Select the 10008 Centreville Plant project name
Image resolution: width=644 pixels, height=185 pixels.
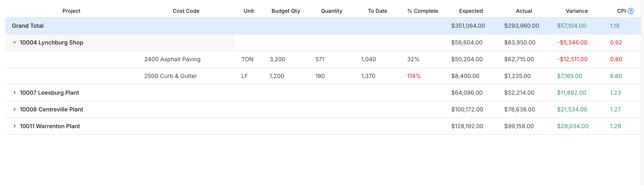tap(51, 109)
